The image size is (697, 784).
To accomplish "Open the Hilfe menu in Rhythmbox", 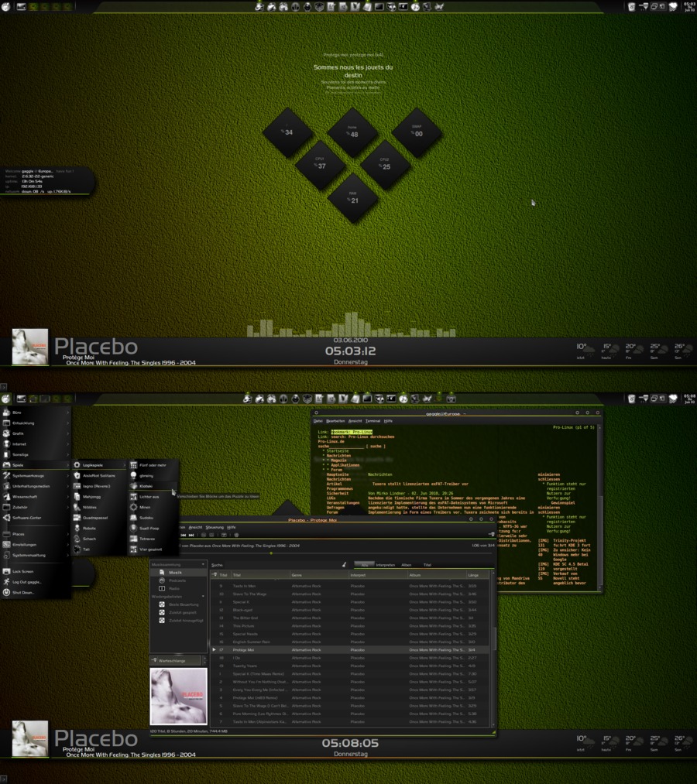I will tap(231, 527).
